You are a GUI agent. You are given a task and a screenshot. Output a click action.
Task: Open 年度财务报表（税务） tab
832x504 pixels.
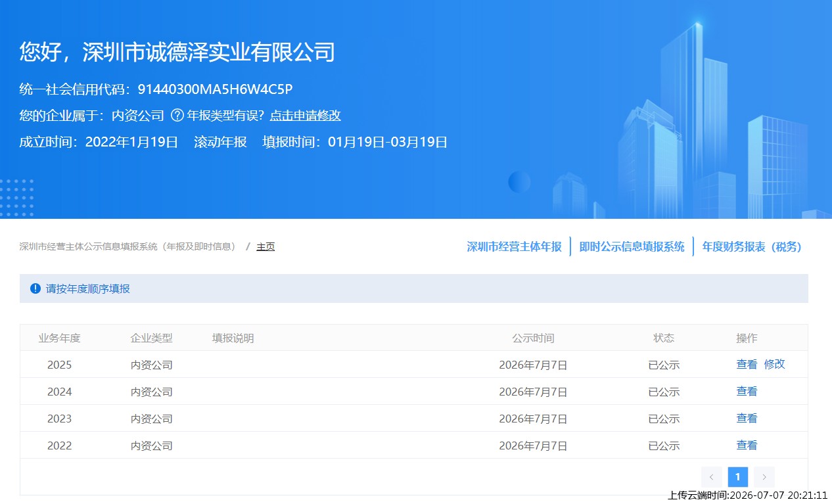pos(752,247)
